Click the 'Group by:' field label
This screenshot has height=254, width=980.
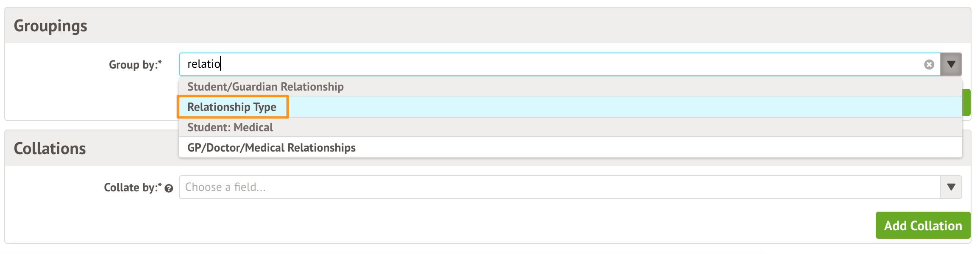click(x=133, y=65)
